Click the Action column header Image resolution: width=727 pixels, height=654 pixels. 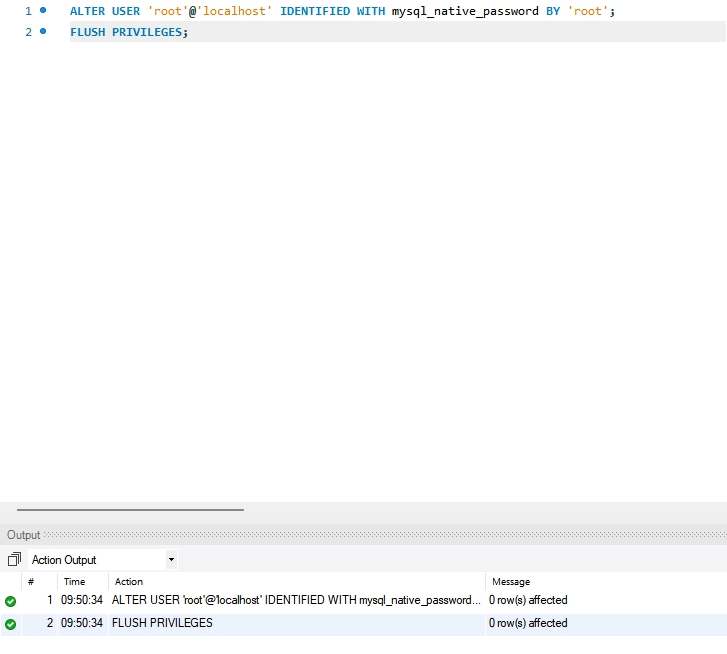(129, 581)
